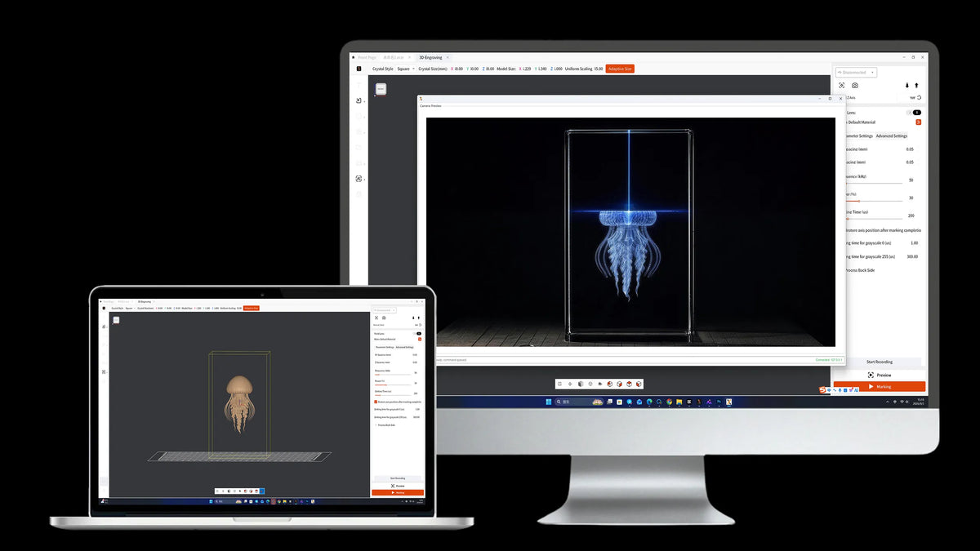Click the Preview button on the monitor
Image resolution: width=980 pixels, height=551 pixels.
(x=879, y=375)
